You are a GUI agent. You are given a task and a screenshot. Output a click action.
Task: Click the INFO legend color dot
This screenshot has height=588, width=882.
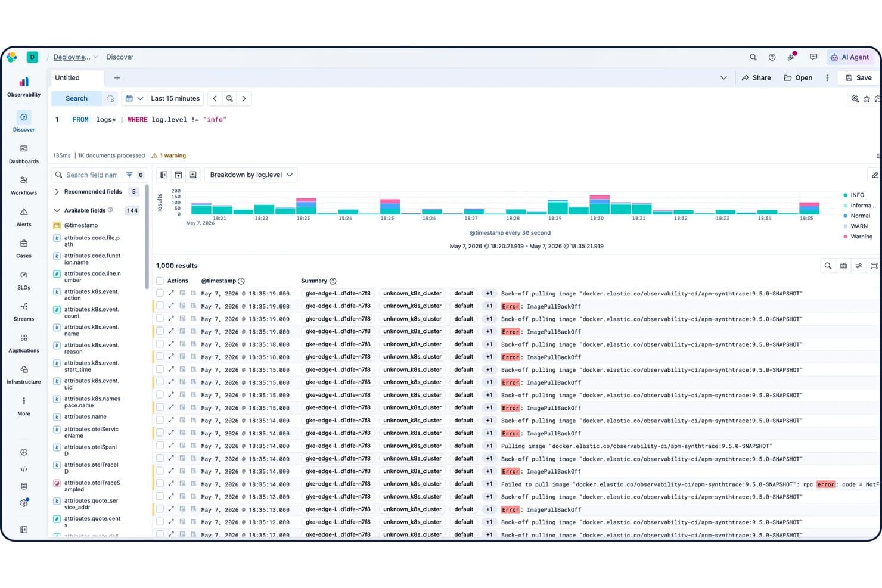point(846,195)
